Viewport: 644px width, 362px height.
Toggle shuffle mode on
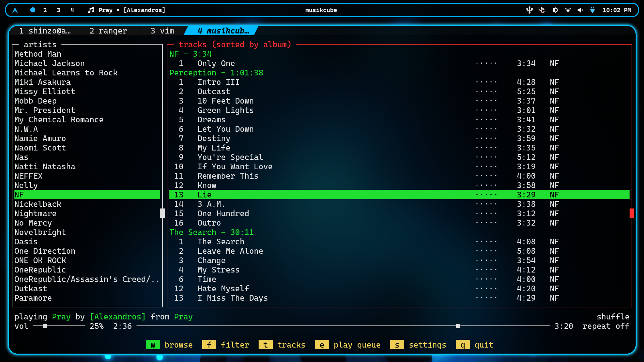click(x=613, y=316)
